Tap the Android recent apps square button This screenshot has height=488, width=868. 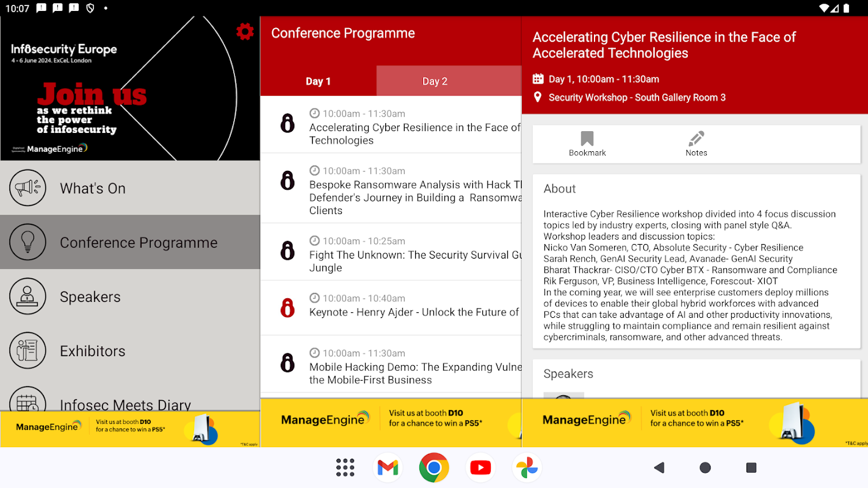click(x=751, y=468)
